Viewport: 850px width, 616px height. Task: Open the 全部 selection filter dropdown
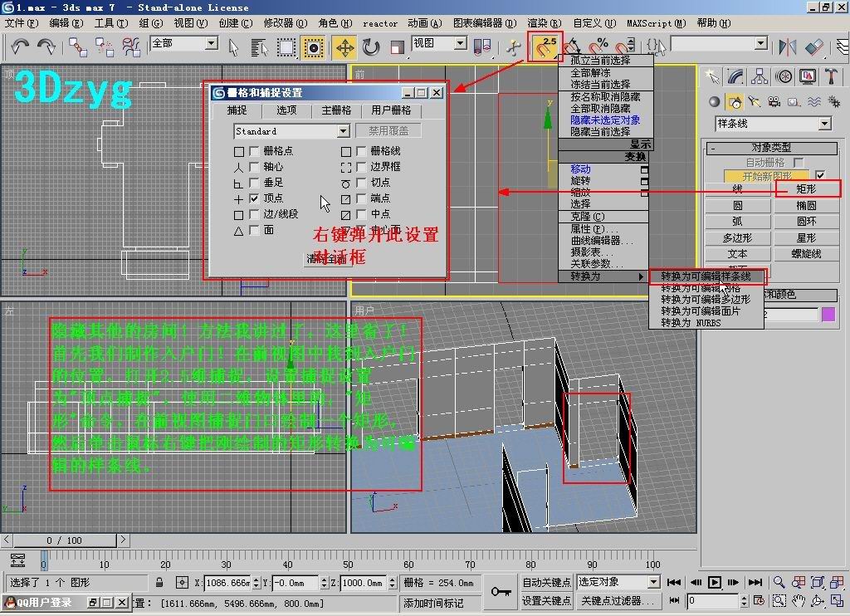tap(210, 43)
